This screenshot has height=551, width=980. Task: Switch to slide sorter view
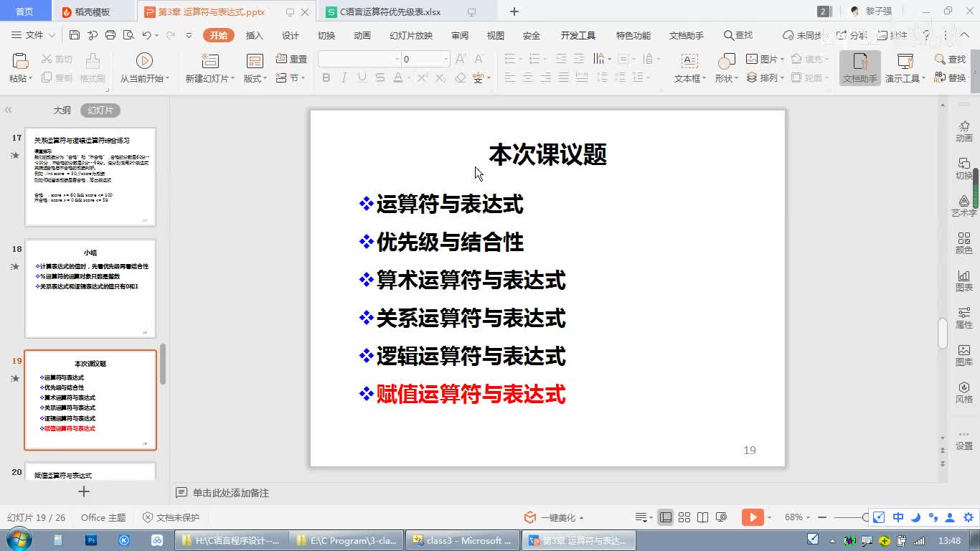[684, 517]
